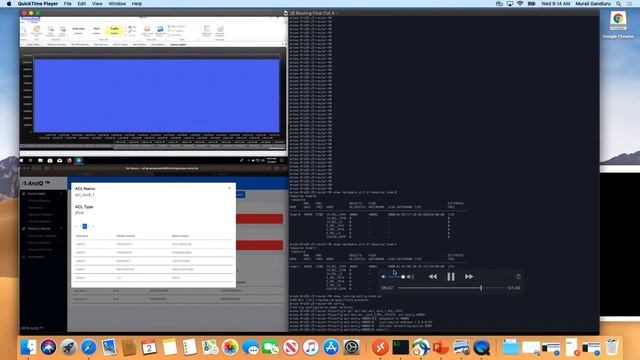Open Reminders from the Dock
The height and width of the screenshot is (360, 640).
189,347
